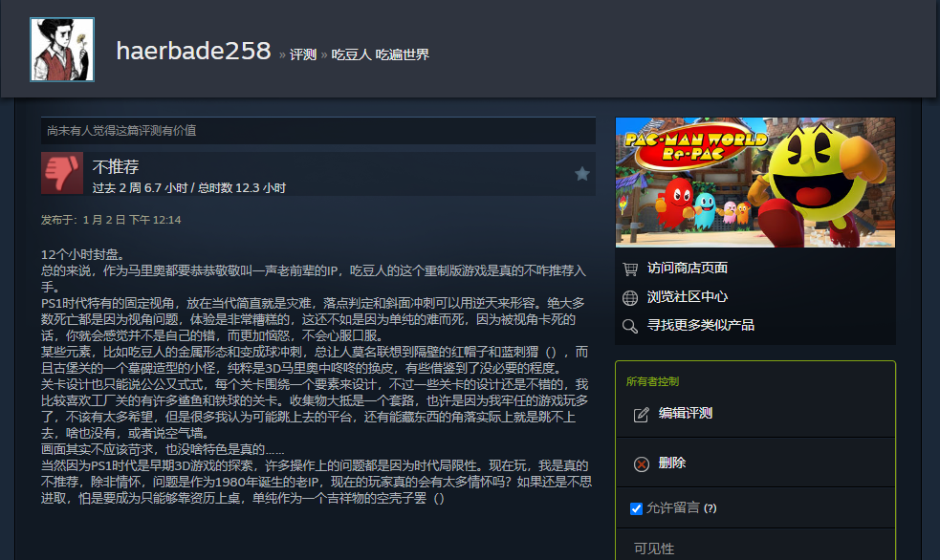
Task: Click the shopping cart icon for the store page
Action: click(x=629, y=269)
